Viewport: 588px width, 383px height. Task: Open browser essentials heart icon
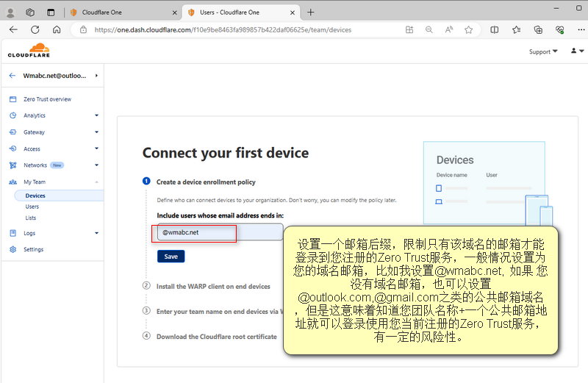tap(560, 29)
